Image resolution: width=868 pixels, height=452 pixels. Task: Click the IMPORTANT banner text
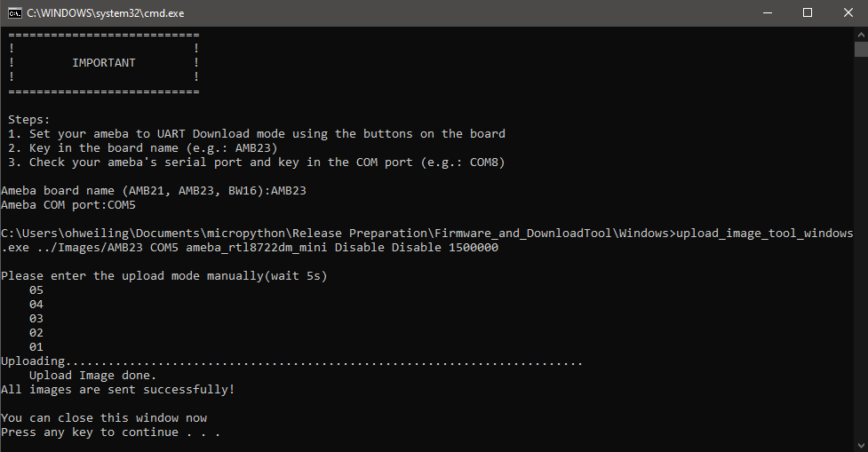(104, 63)
